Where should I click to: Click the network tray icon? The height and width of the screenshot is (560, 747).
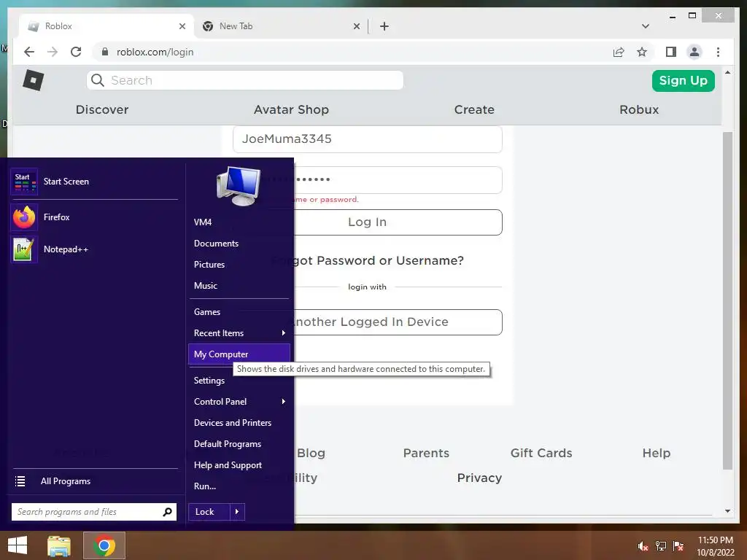661,546
